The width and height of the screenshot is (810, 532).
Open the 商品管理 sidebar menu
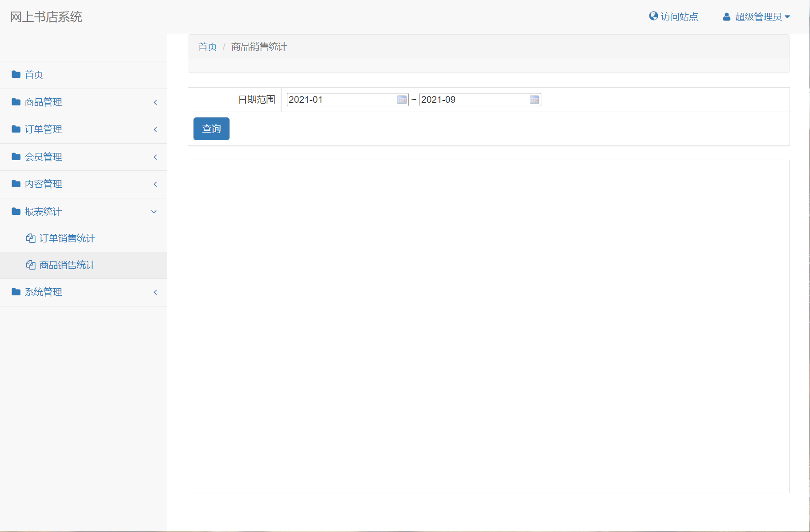[84, 102]
